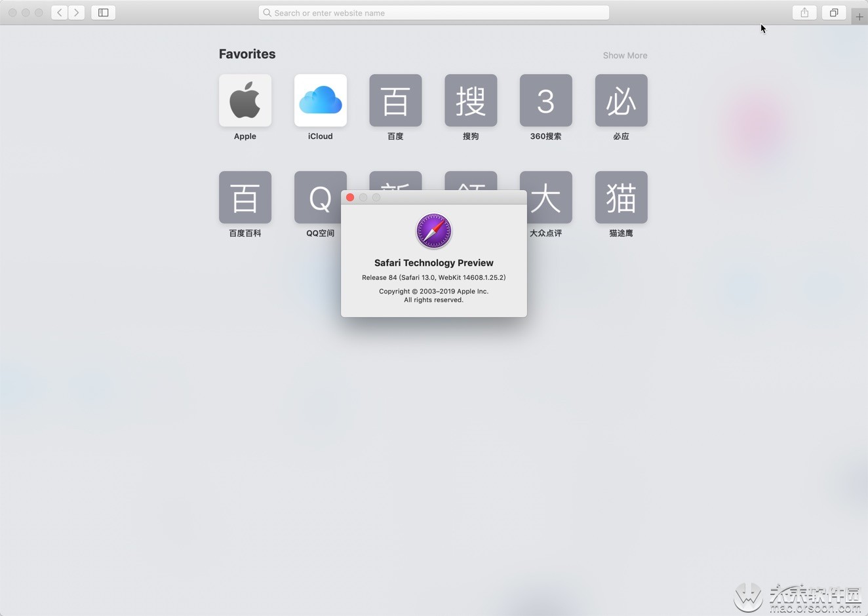Image resolution: width=868 pixels, height=616 pixels.
Task: Open the 猫途鹰 favorite tile
Action: [x=621, y=197]
